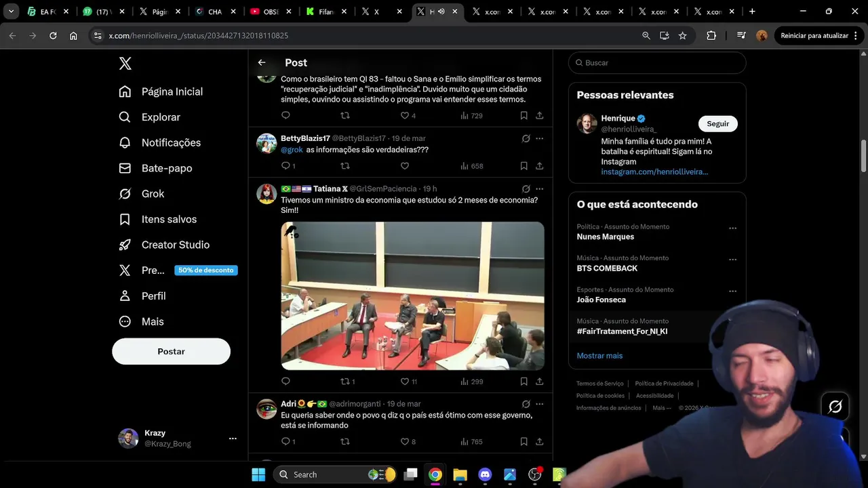Open the tab search dropdown
The width and height of the screenshot is (868, 488).
coord(11,12)
